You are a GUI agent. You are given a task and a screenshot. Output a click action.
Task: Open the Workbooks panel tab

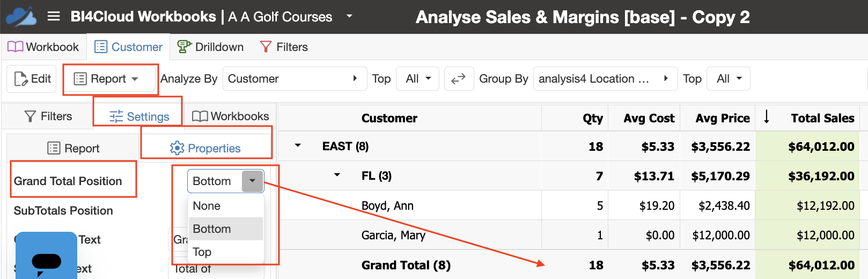tap(231, 116)
